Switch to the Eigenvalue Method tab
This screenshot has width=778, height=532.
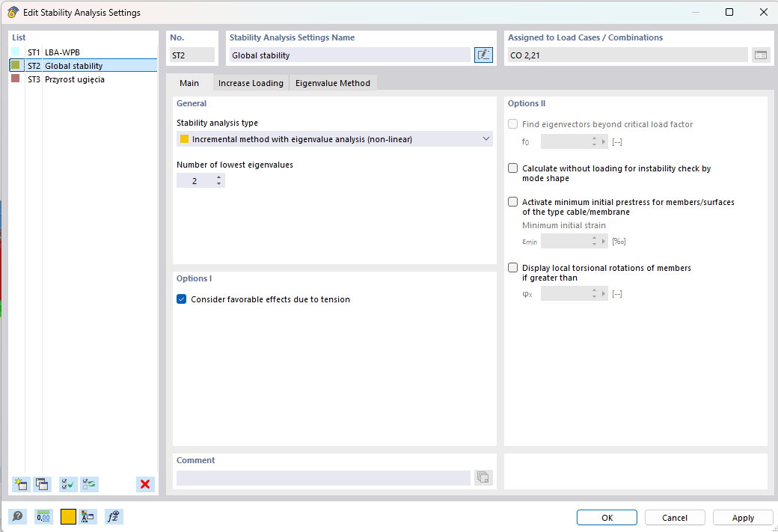pyautogui.click(x=333, y=83)
